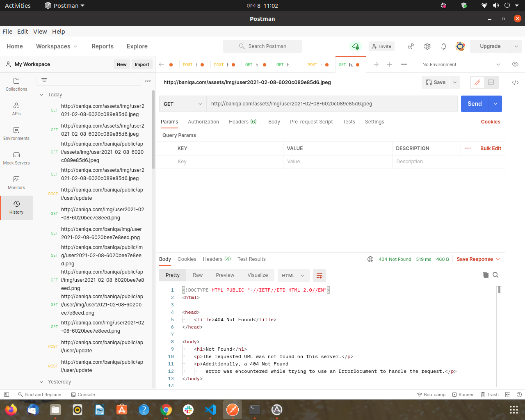Toggle environment quick look eye icon
This screenshot has height=420, width=525.
tap(515, 64)
